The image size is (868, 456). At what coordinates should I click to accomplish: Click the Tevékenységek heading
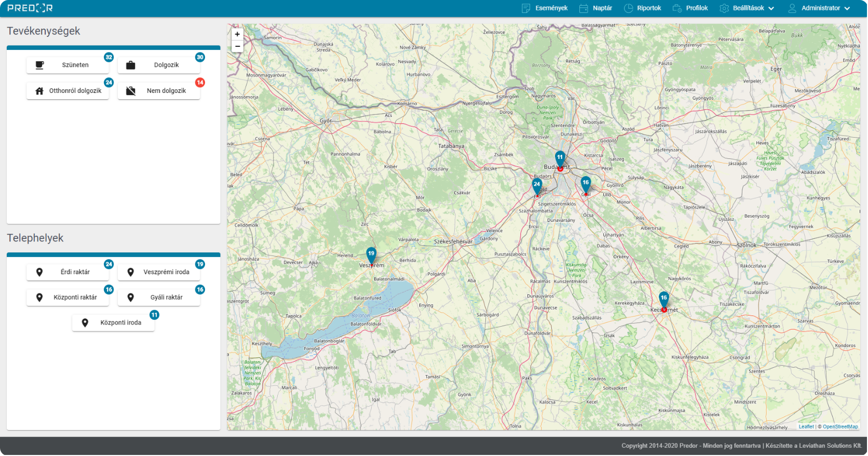tap(44, 31)
